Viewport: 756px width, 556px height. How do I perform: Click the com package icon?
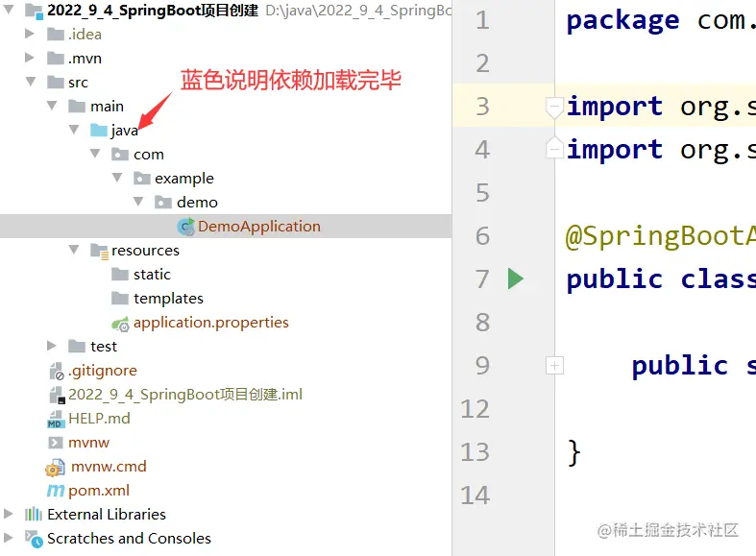[120, 155]
